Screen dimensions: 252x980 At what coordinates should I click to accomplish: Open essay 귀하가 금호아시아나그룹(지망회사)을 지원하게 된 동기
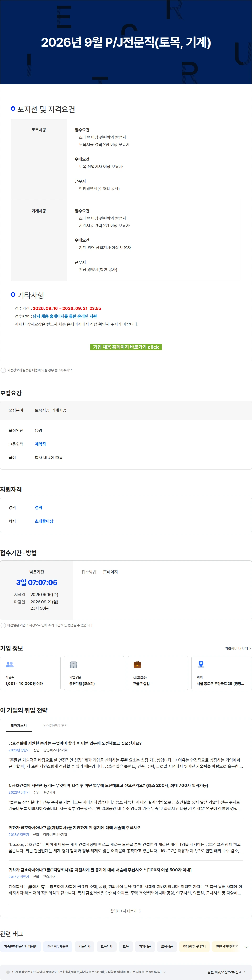75,827
